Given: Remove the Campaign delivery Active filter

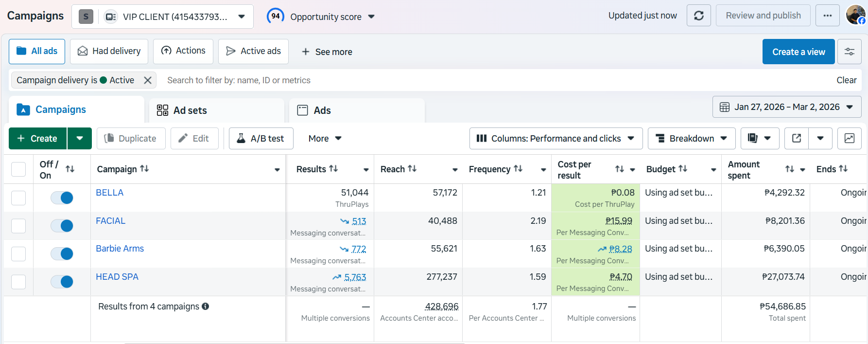Looking at the screenshot, I should click(x=148, y=80).
